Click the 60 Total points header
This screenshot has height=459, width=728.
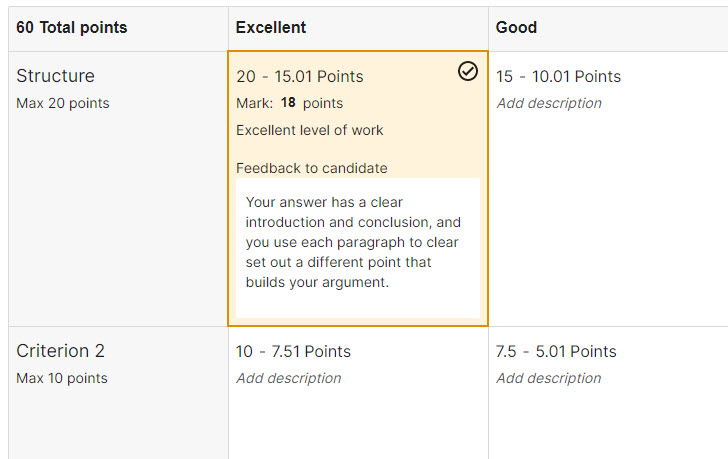[72, 28]
